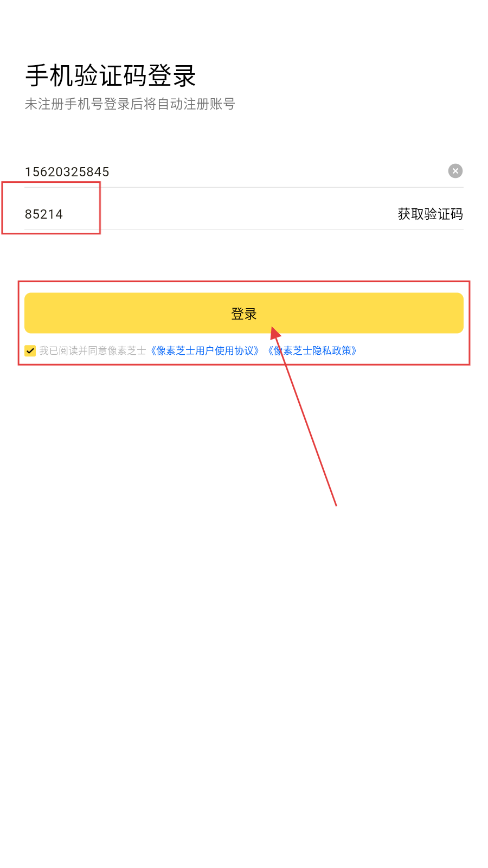The width and height of the screenshot is (488, 868).
Task: Tick the agreement checkbox for 像素芝士
Action: [x=30, y=351]
